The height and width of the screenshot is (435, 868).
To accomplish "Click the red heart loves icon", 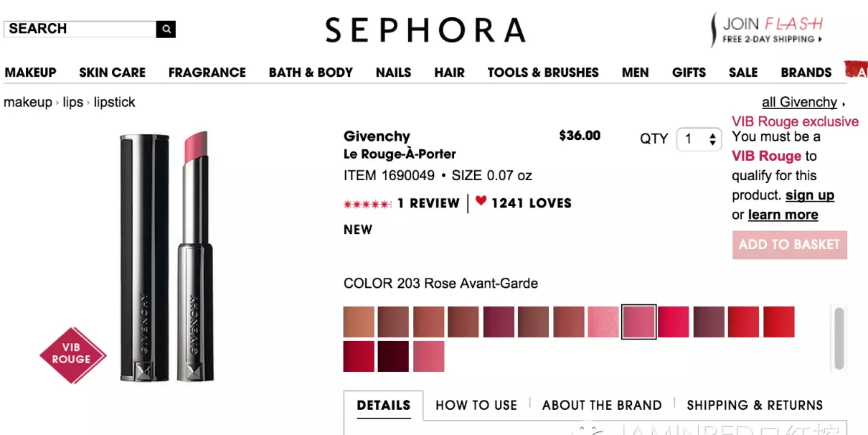I will (x=481, y=202).
